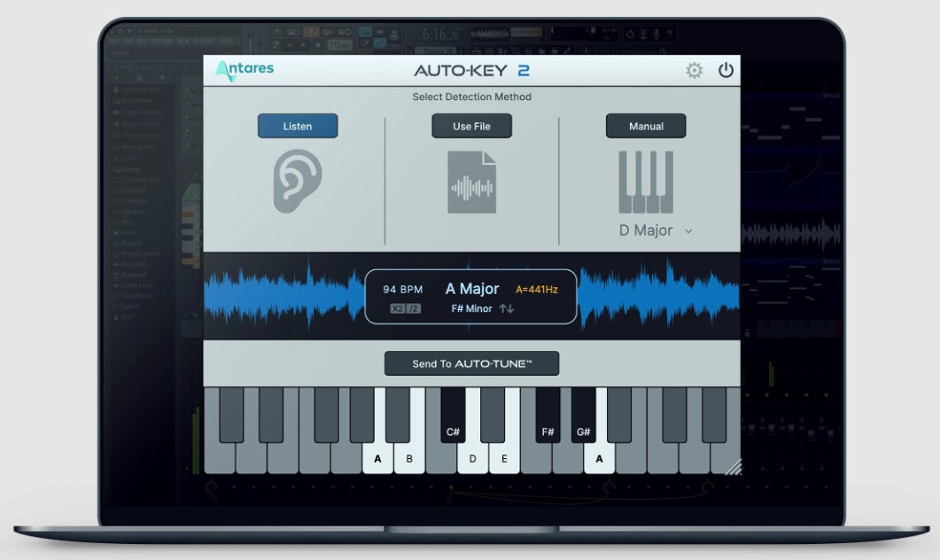The height and width of the screenshot is (560, 940).
Task: Select the Listen detection method
Action: [x=298, y=126]
